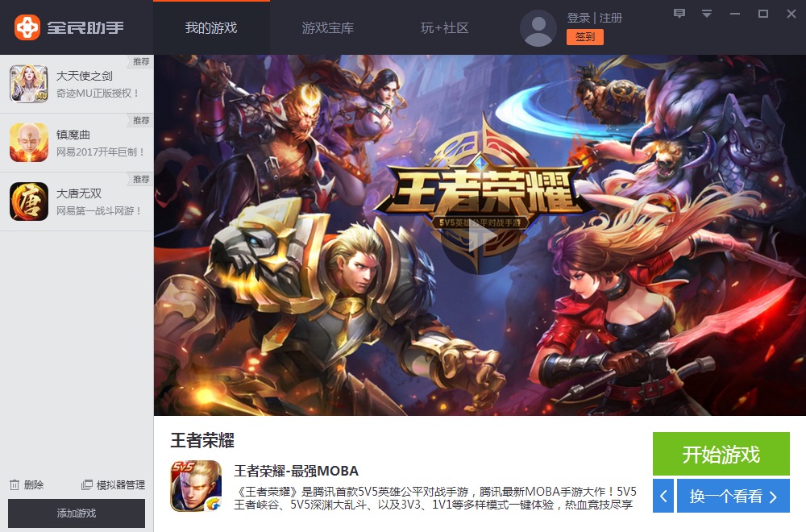Go to the 玩+社区 tab
806x532 pixels.
coord(445,27)
